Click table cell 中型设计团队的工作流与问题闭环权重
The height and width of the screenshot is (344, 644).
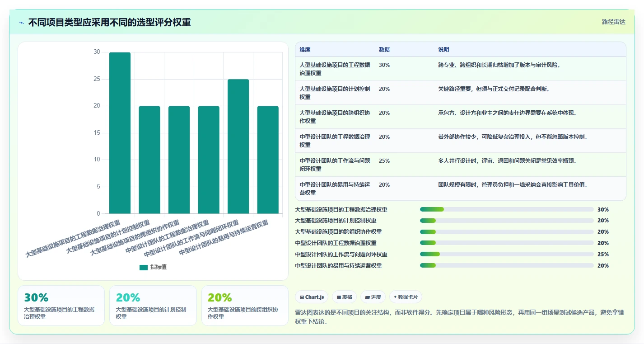(x=335, y=165)
